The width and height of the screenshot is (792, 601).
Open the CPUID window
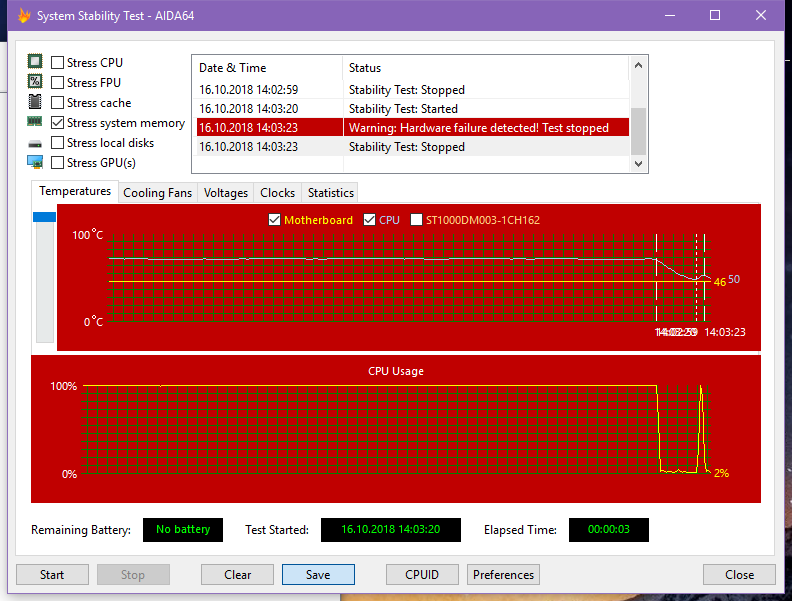(422, 575)
